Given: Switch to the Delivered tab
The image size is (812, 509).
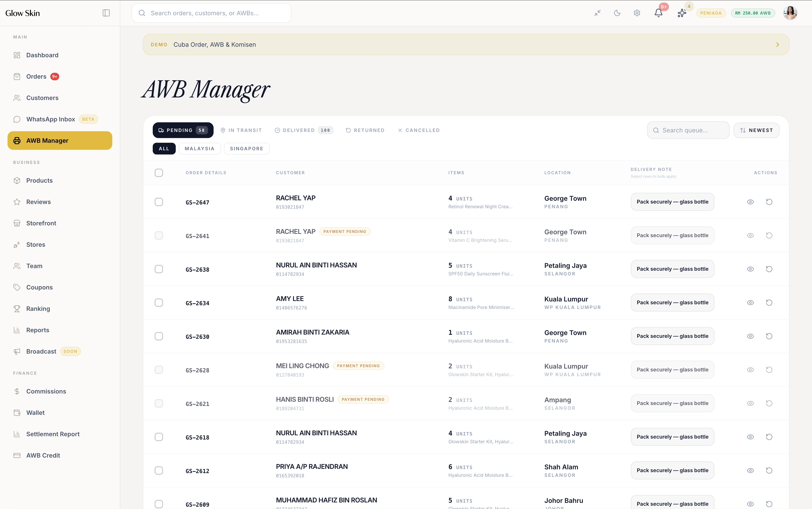Looking at the screenshot, I should [304, 130].
